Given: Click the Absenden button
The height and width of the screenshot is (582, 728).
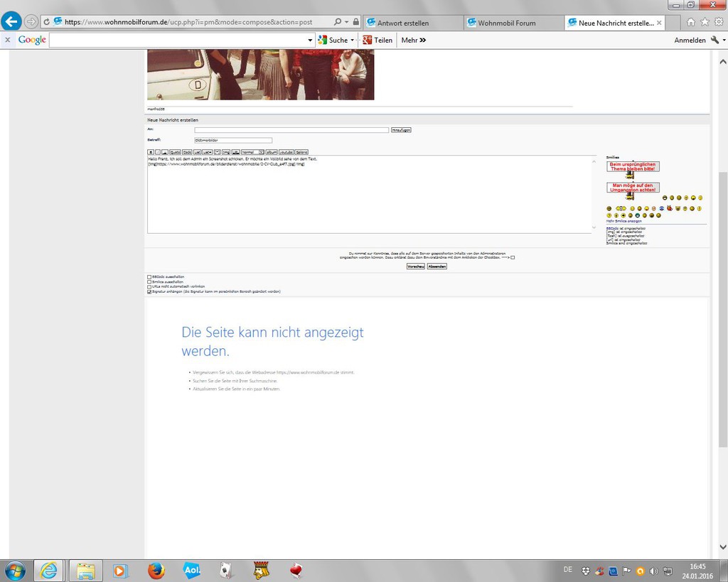Looking at the screenshot, I should (x=437, y=266).
